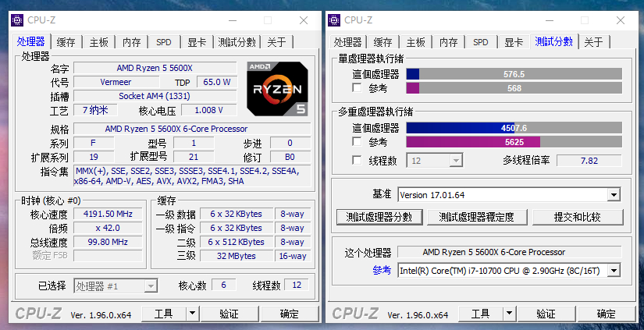The height and width of the screenshot is (330, 644).
Task: Click the blue link label 參考
Action: pyautogui.click(x=382, y=270)
